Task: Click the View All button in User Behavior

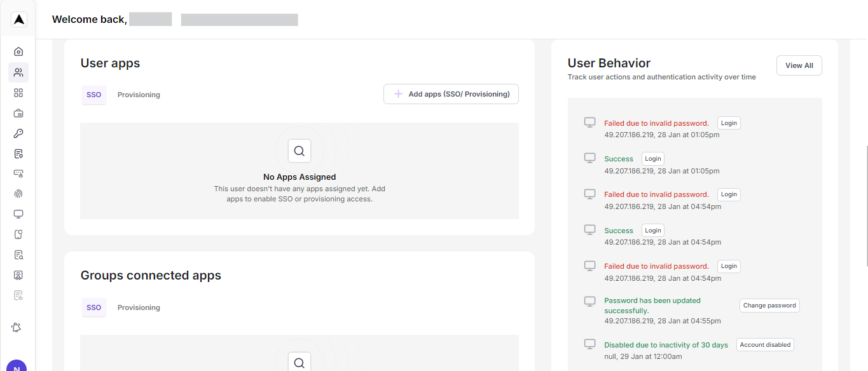Action: tap(799, 65)
